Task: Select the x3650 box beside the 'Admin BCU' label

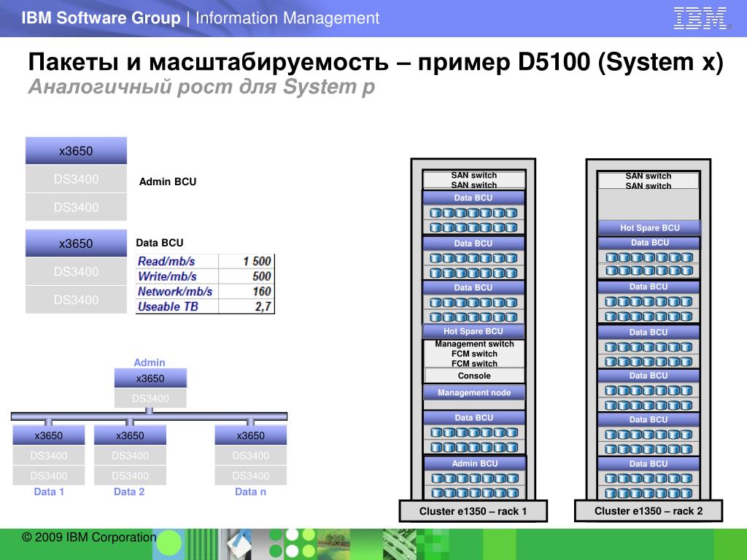Action: coord(76,150)
